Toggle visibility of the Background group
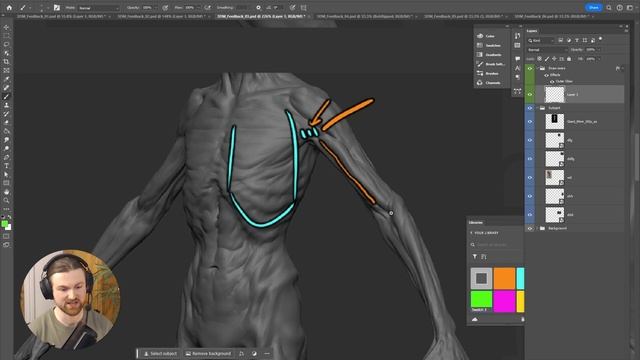The width and height of the screenshot is (640, 360). pos(530,229)
